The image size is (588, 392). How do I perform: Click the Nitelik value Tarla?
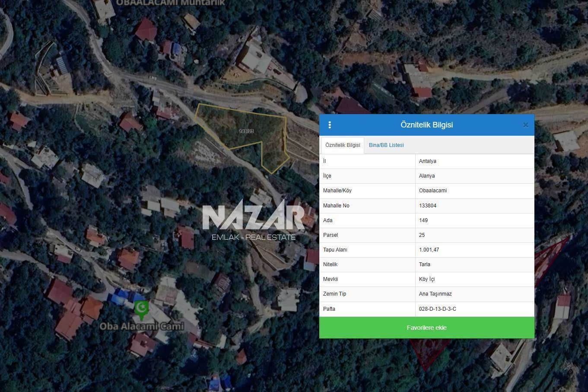(x=425, y=265)
